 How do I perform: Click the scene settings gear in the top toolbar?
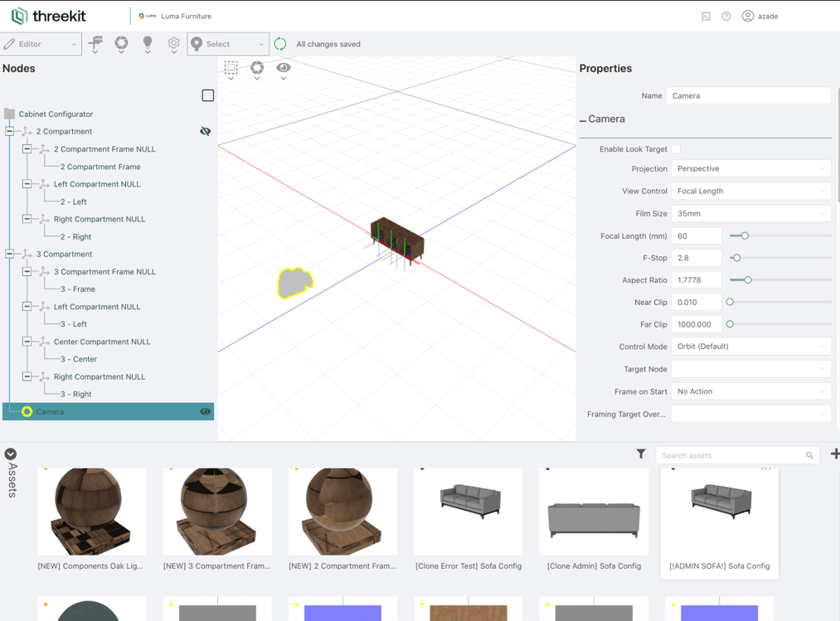coord(173,43)
